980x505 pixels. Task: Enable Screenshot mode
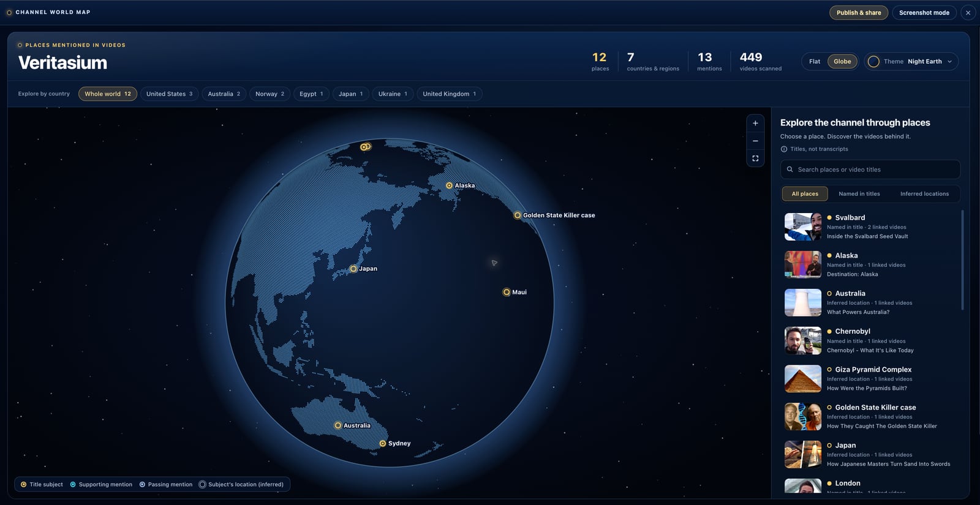pos(924,12)
